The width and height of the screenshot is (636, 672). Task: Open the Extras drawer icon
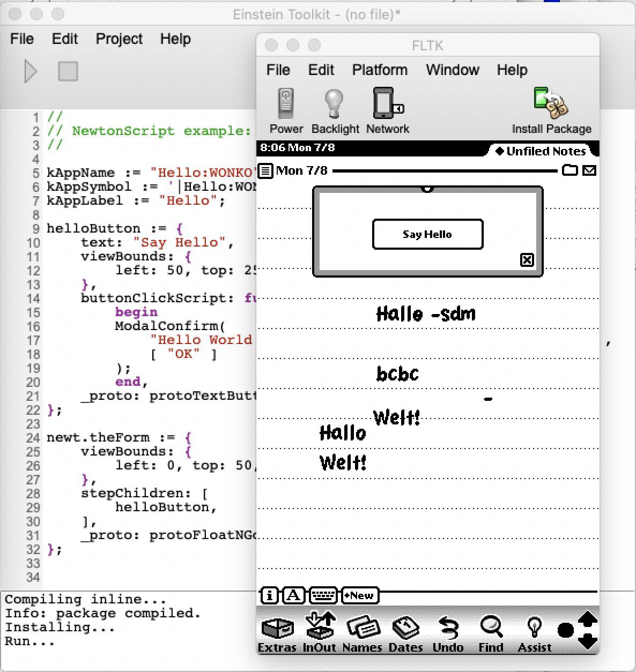click(277, 628)
